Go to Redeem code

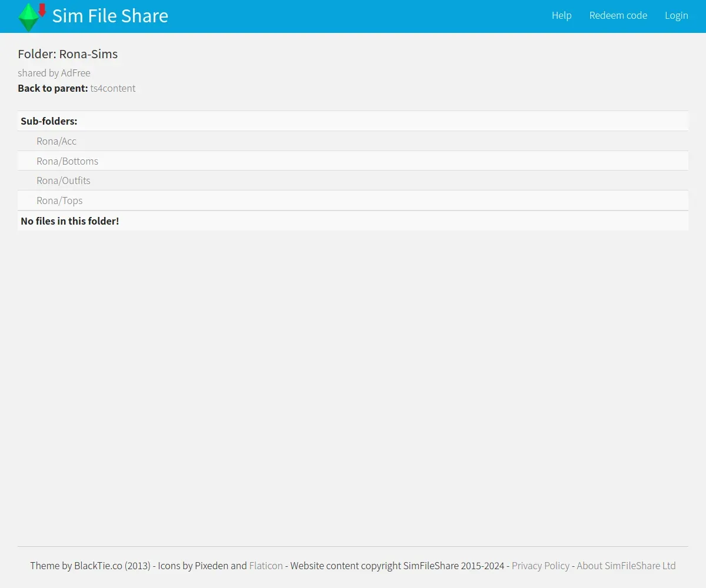tap(618, 16)
